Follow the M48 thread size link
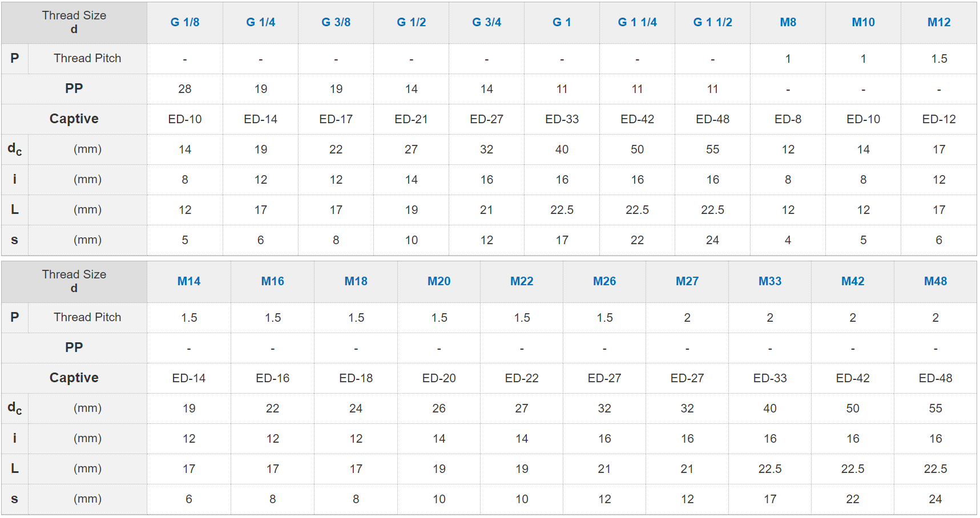The image size is (980, 518). 935,281
